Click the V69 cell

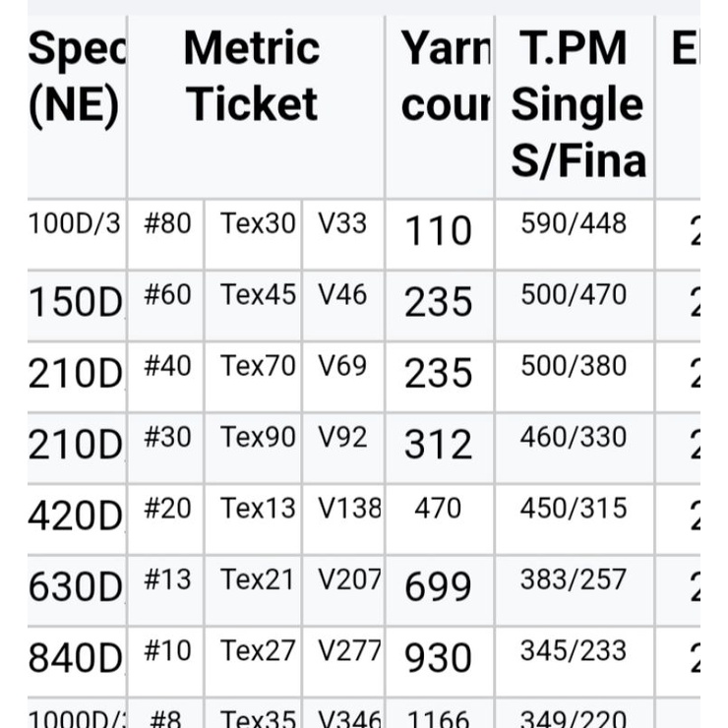click(343, 377)
